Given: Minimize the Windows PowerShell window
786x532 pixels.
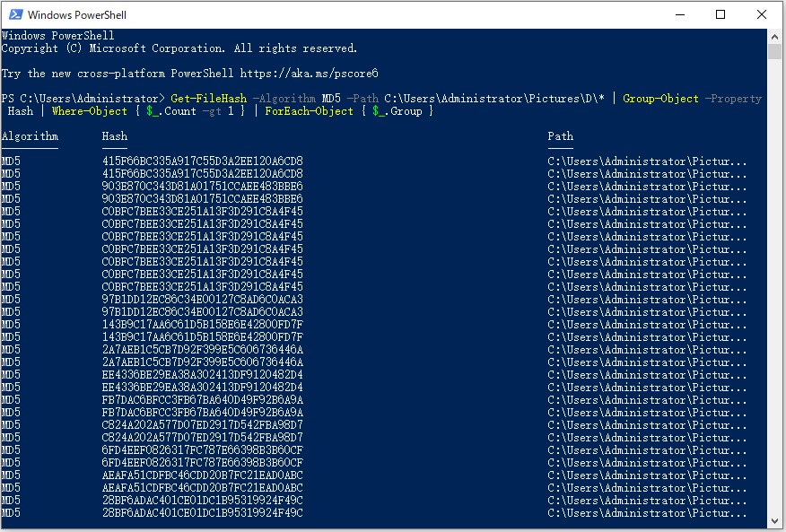Looking at the screenshot, I should click(x=680, y=14).
